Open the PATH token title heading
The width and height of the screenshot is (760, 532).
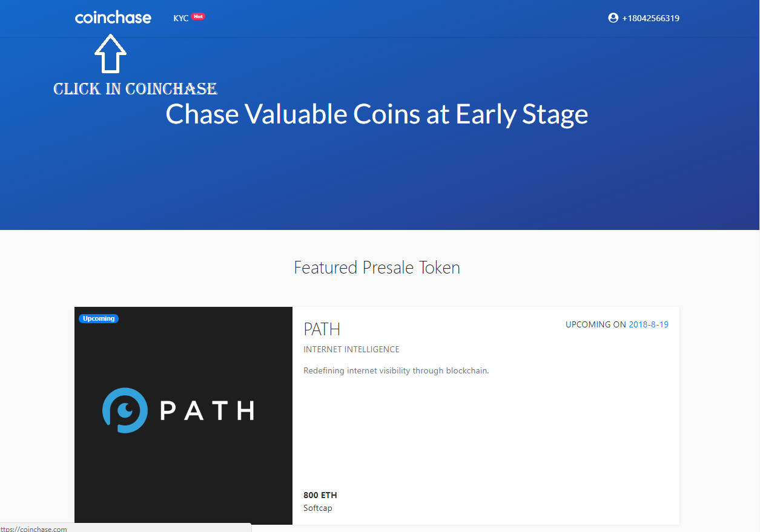pyautogui.click(x=322, y=329)
